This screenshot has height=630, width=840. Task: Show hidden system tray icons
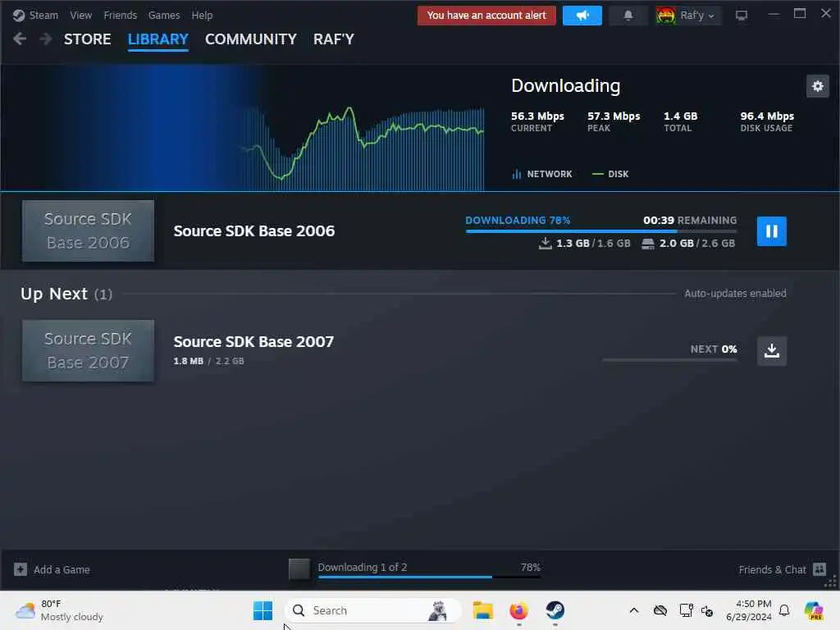(634, 610)
